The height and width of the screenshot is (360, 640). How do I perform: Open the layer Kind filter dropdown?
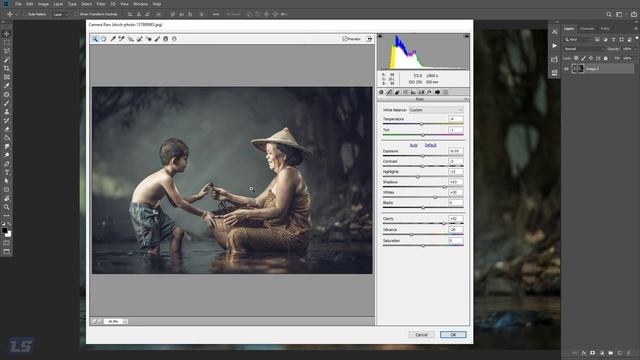pos(579,40)
